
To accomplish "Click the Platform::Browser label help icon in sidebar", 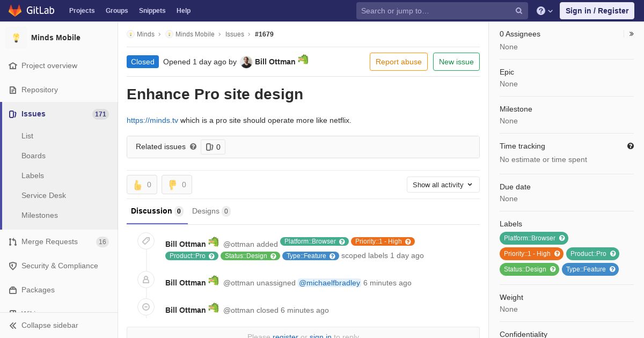I will [562, 238].
